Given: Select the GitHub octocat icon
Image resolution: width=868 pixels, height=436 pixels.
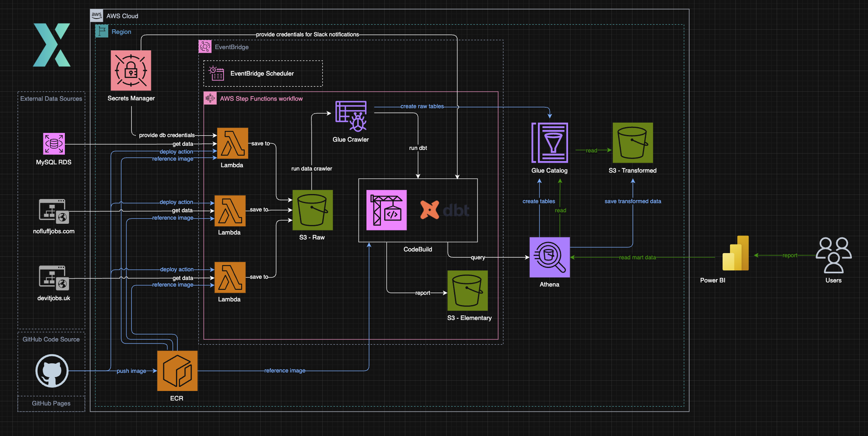Looking at the screenshot, I should click(52, 371).
